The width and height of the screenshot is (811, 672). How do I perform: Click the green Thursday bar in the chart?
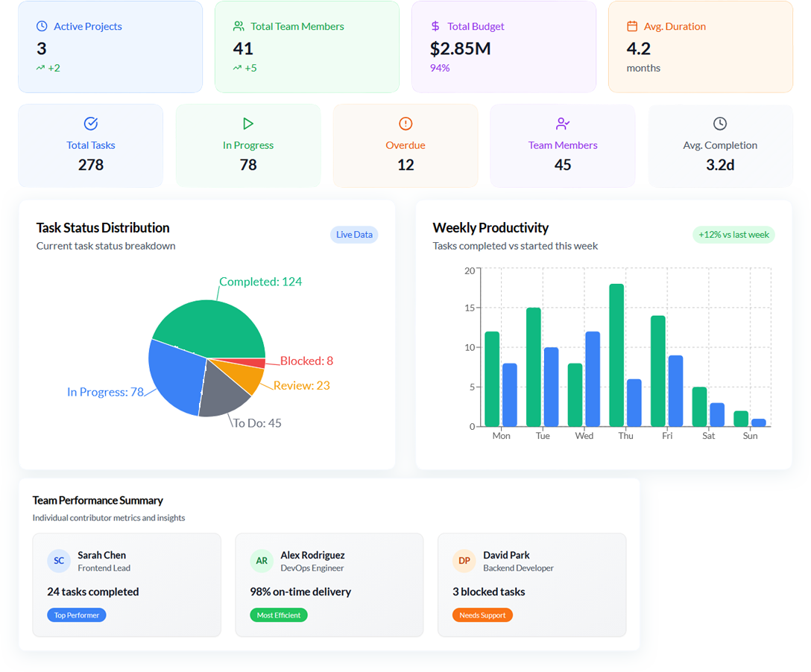tap(616, 355)
